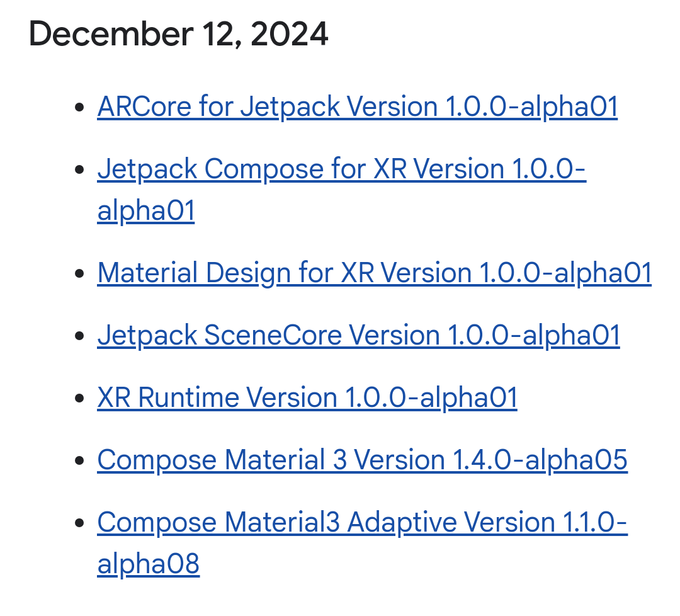Open Compose Material 3 Version 1.4.0-alpha05

[x=362, y=460]
